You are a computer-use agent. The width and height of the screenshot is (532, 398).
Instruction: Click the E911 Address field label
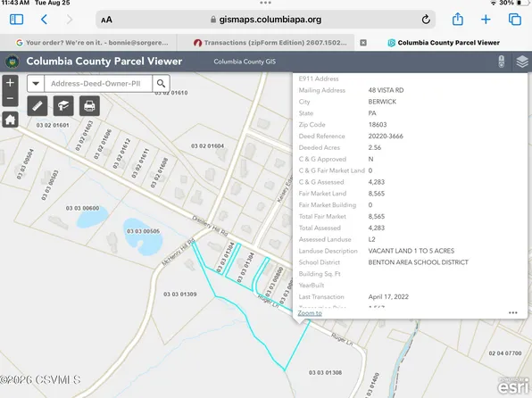[x=319, y=79]
